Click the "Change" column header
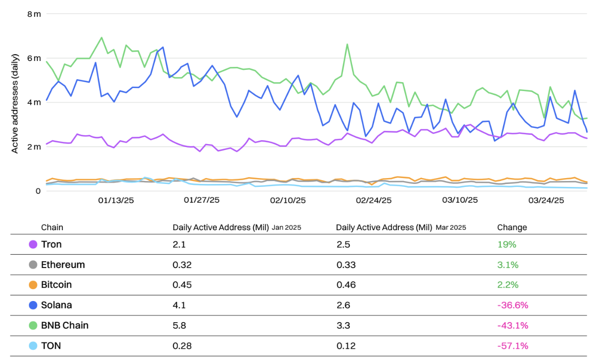Viewport: 597px width, 364px height. pos(512,227)
